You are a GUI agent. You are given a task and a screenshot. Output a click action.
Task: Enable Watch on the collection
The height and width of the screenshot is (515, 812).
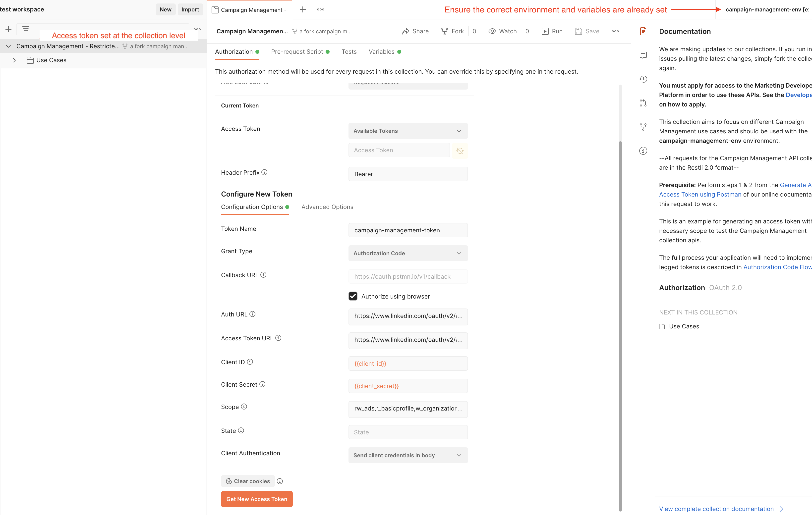point(502,31)
